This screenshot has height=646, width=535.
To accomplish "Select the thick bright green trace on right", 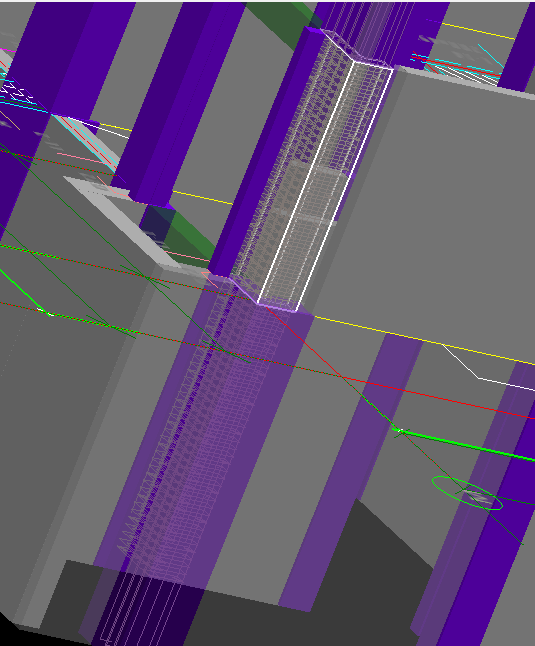I will tap(464, 445).
